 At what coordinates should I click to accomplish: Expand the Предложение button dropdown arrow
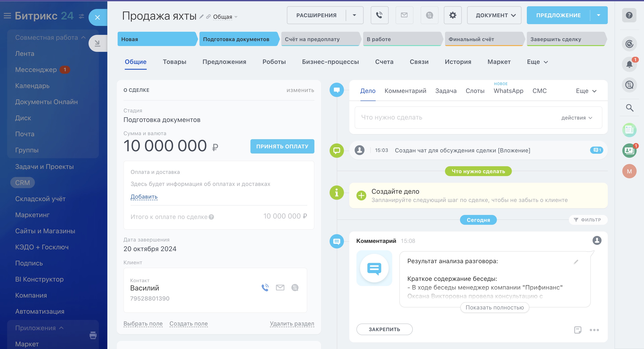(599, 15)
